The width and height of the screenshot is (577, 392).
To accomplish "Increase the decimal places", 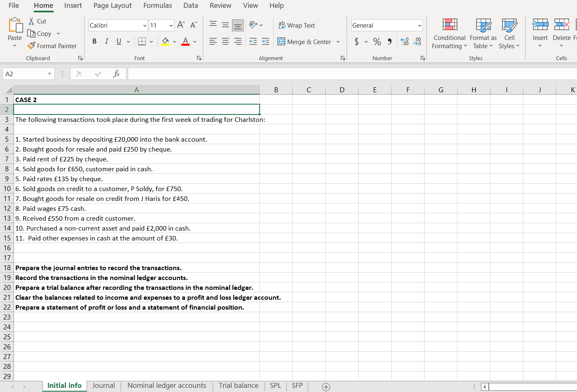I will click(x=405, y=41).
